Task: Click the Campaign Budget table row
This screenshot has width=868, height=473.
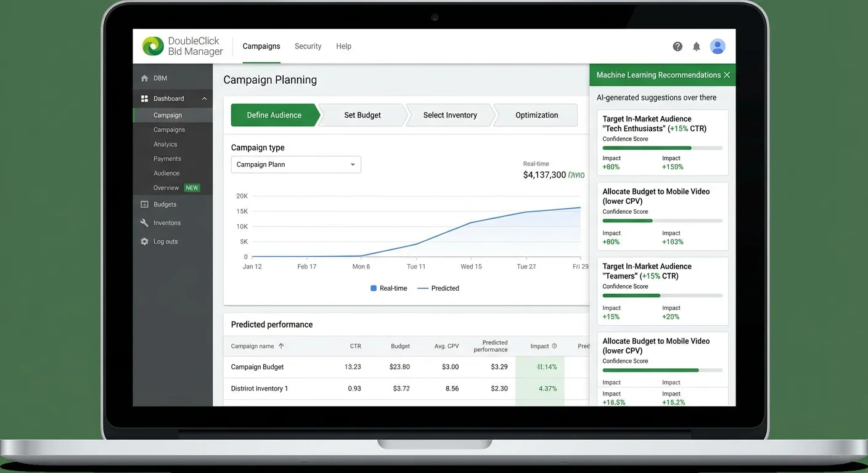Action: [x=406, y=367]
